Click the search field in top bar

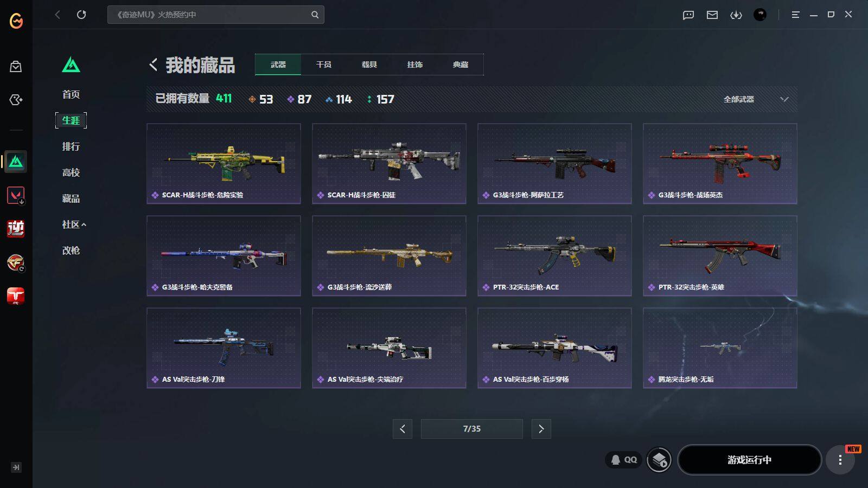point(216,15)
